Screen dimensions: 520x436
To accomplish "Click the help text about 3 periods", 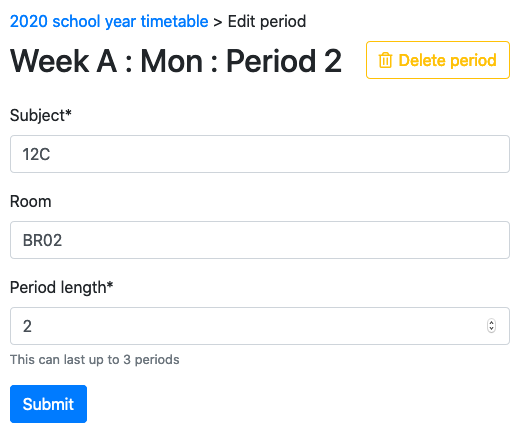I will (95, 360).
